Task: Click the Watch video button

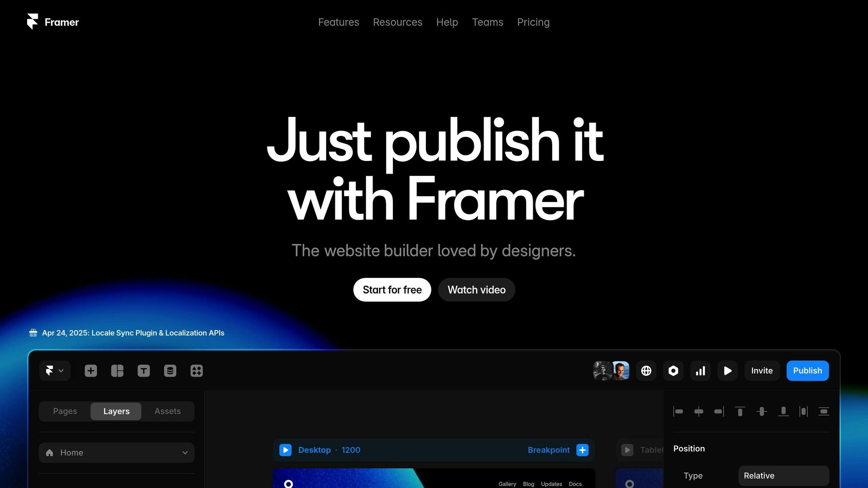Action: (476, 290)
